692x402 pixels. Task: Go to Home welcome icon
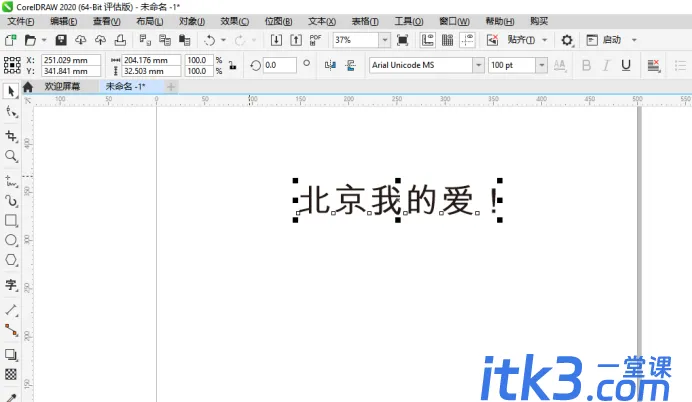click(28, 87)
